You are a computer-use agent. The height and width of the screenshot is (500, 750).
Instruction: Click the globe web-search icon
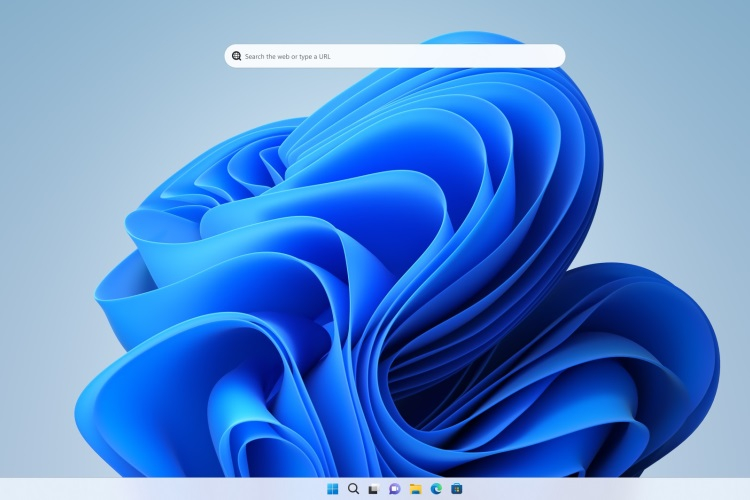pyautogui.click(x=236, y=56)
